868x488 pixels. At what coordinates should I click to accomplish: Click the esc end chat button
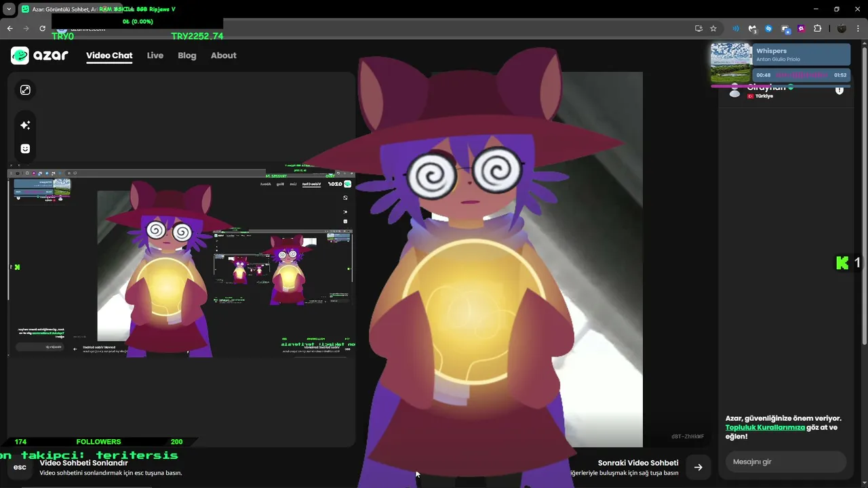coord(20,467)
